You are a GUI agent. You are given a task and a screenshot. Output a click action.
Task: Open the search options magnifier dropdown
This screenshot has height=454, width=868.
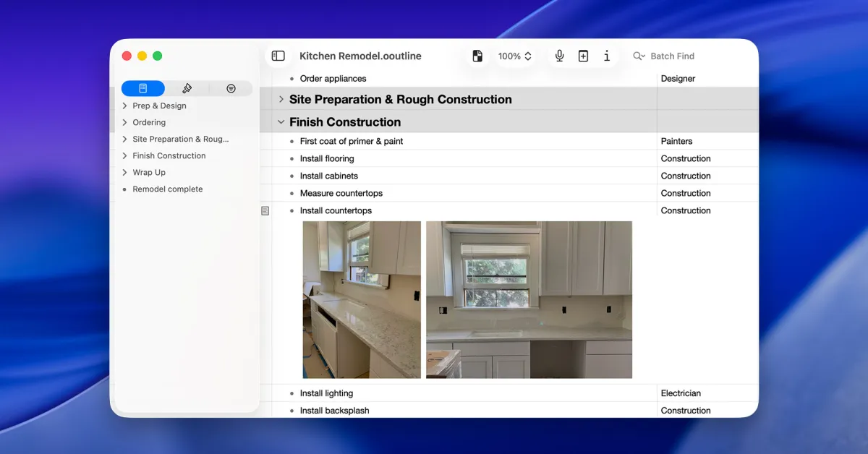tap(639, 56)
